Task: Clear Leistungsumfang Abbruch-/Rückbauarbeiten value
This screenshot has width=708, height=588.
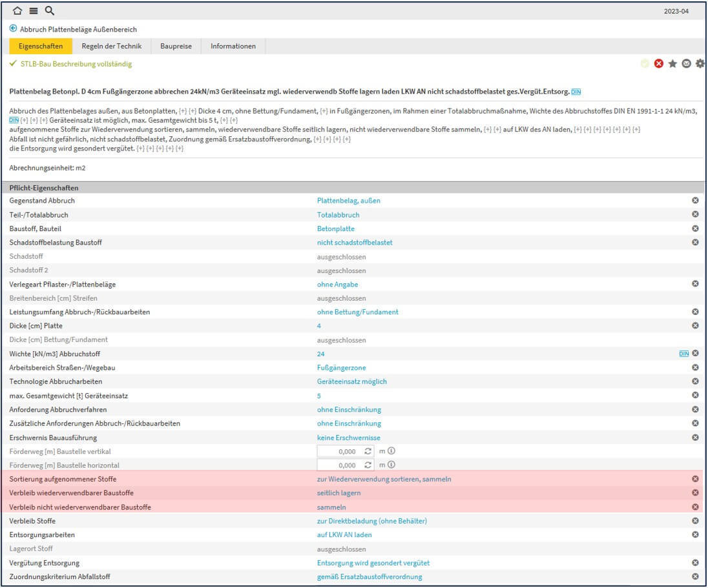Action: coord(695,312)
